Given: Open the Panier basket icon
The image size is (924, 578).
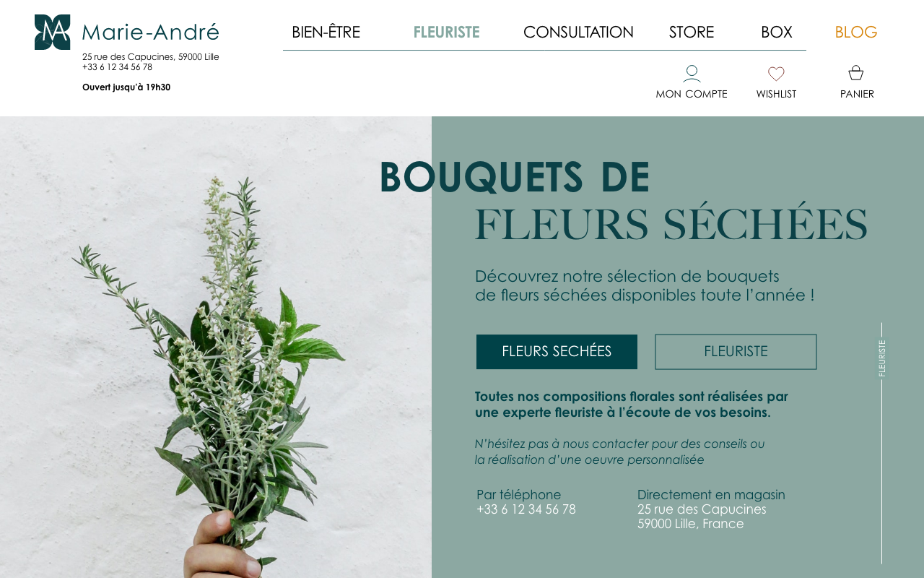Looking at the screenshot, I should [x=856, y=73].
